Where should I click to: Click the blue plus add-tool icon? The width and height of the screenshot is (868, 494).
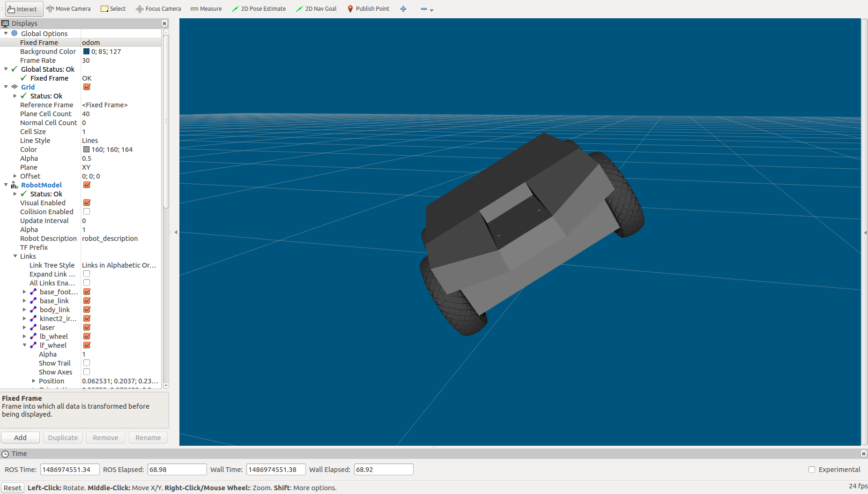coord(403,9)
